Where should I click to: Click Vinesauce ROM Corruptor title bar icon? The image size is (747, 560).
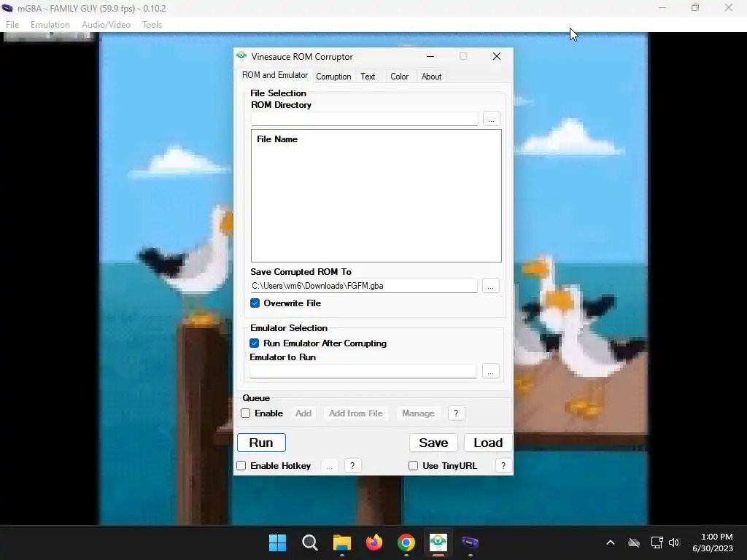[241, 56]
